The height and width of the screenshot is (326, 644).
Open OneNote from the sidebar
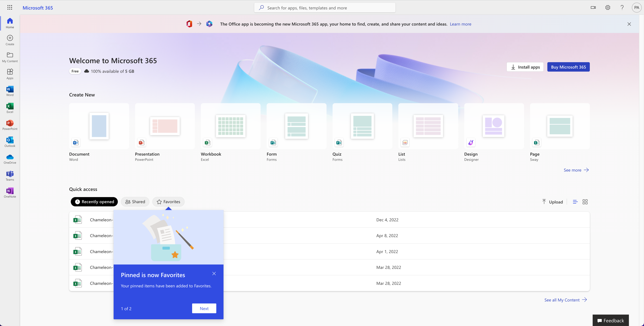click(10, 193)
